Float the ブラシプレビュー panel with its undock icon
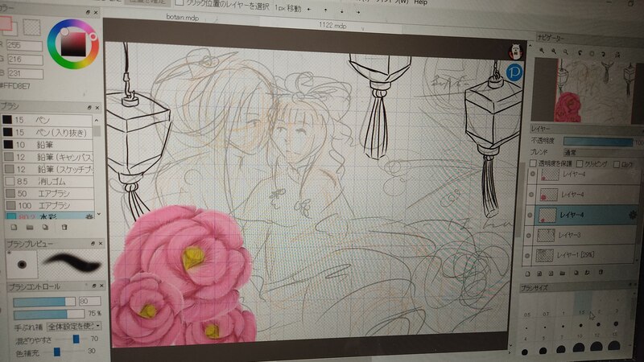Image resolution: width=644 pixels, height=362 pixels. (93, 244)
